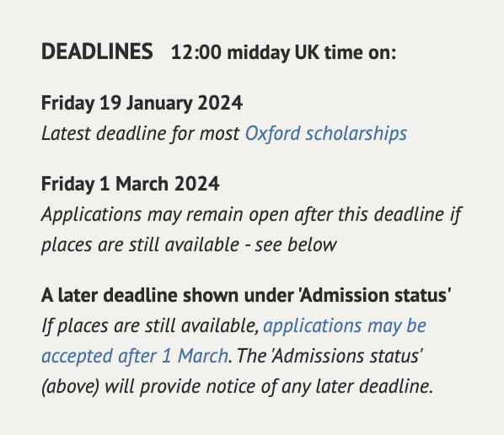Click 'places are still available - see below' line

[x=189, y=244]
